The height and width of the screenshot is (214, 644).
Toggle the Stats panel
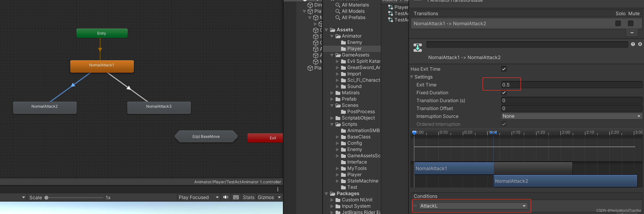pos(248,197)
